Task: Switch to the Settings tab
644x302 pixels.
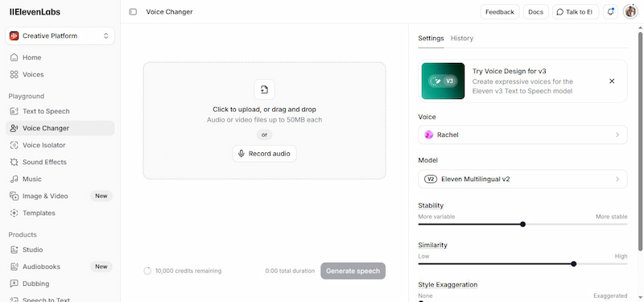Action: tap(431, 38)
